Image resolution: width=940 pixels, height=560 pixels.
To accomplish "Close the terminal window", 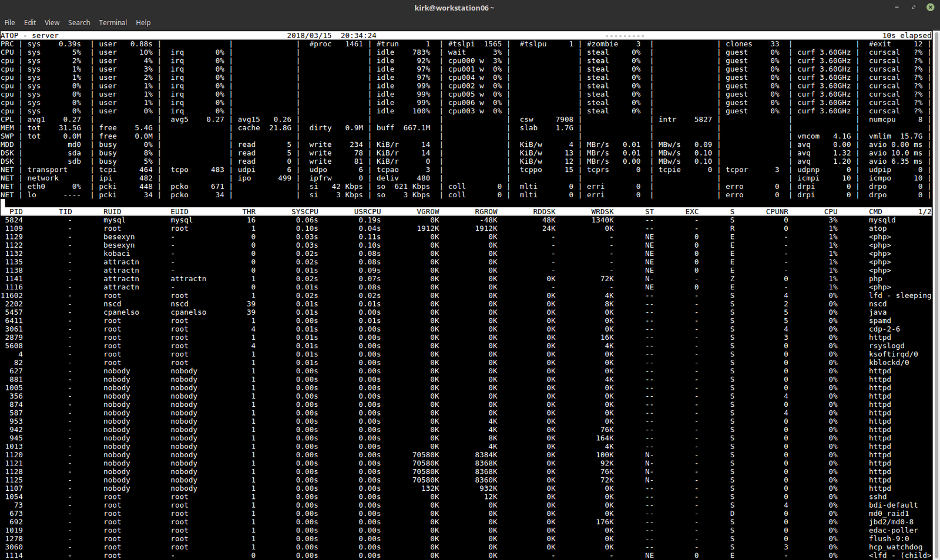I will [931, 7].
